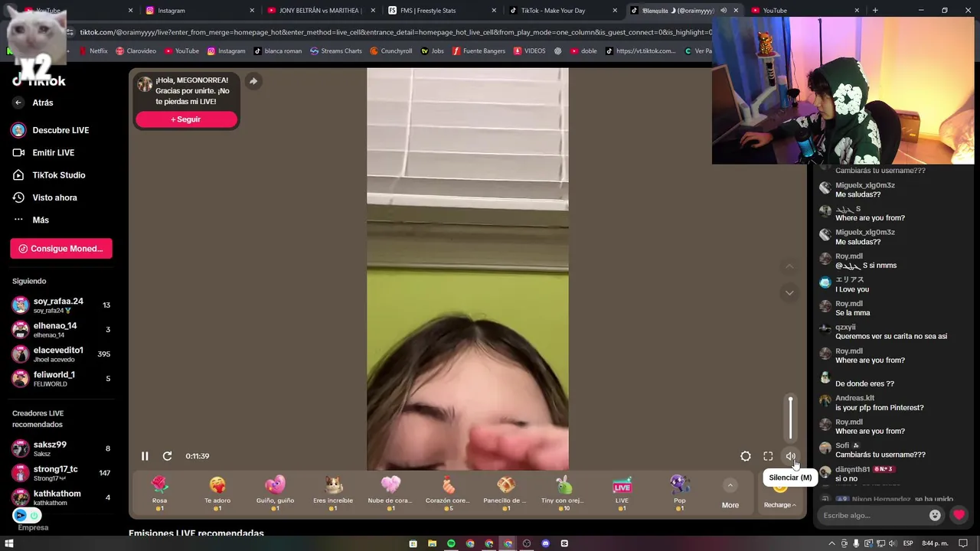Open elacevedito1 followed live
The width and height of the screenshot is (980, 551).
[61, 354]
